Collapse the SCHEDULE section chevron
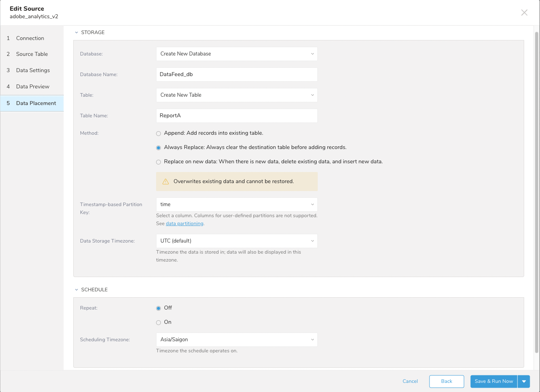This screenshot has height=392, width=540. 76,290
